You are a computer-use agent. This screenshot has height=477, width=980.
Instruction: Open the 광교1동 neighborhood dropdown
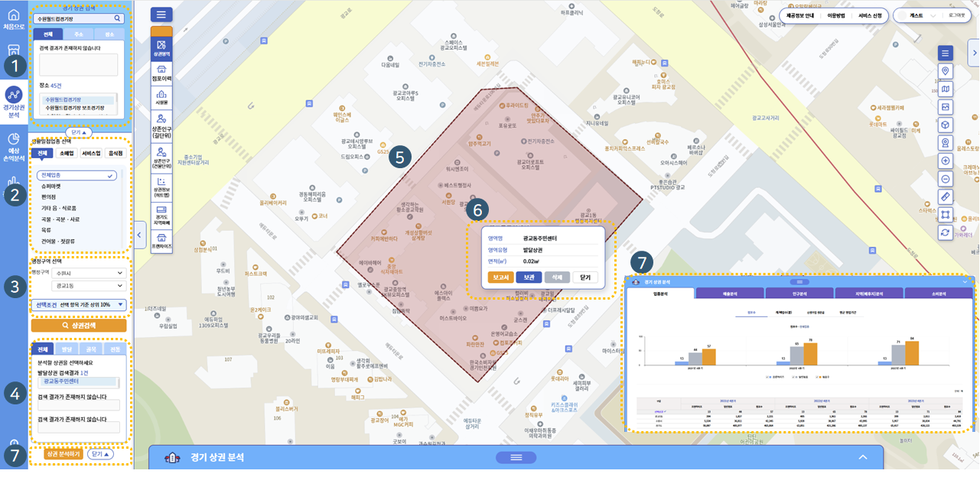coord(88,286)
